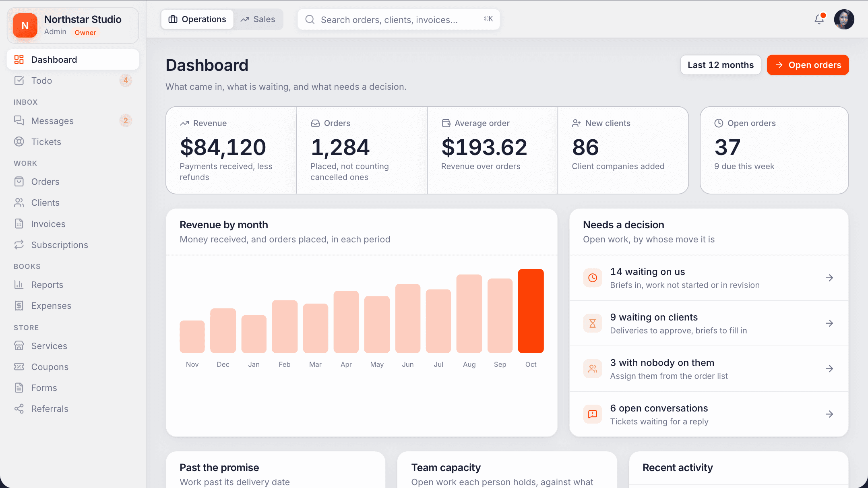Open the 14 waiting on us row
This screenshot has height=488, width=868.
point(709,278)
